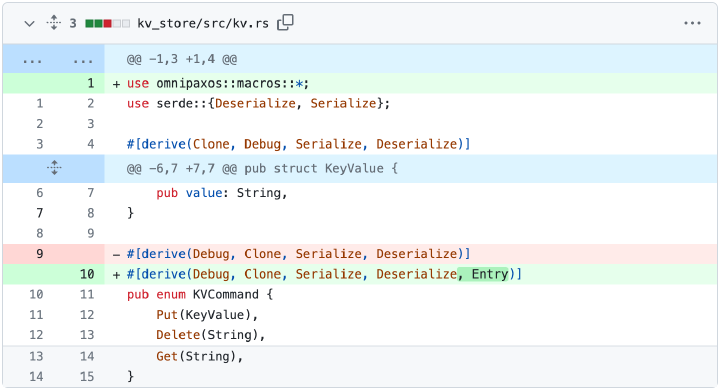Collapse the kv.rs file diff chevron
Viewport: 720px width, 390px height.
(x=29, y=23)
